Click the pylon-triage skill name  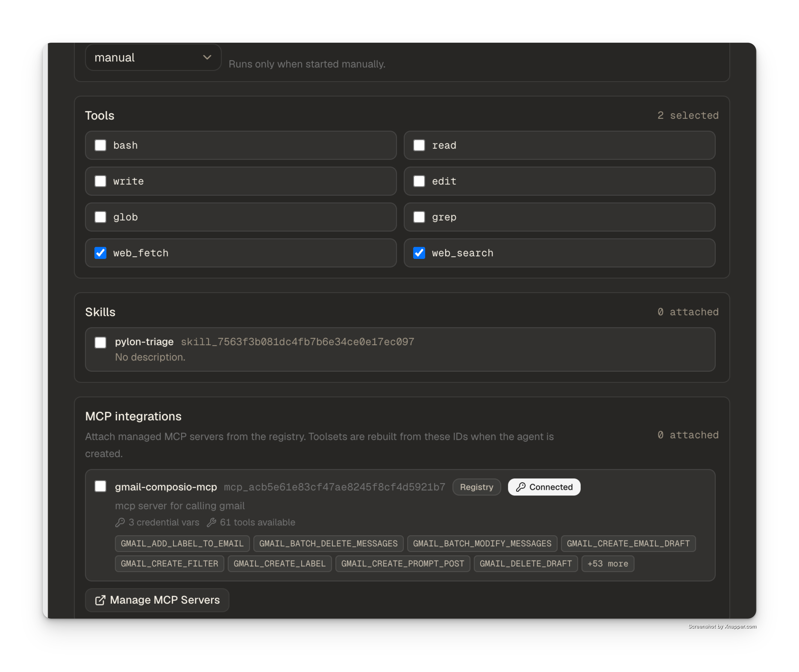(144, 342)
